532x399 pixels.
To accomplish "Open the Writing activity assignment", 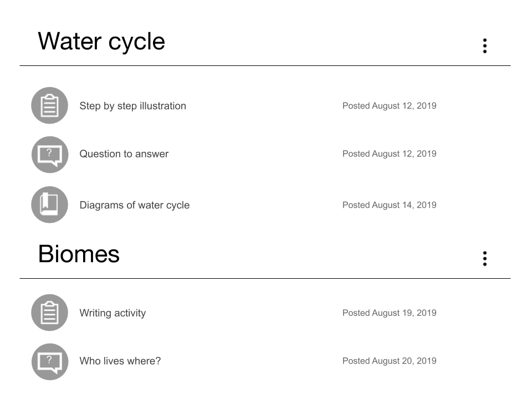I will 112,313.
